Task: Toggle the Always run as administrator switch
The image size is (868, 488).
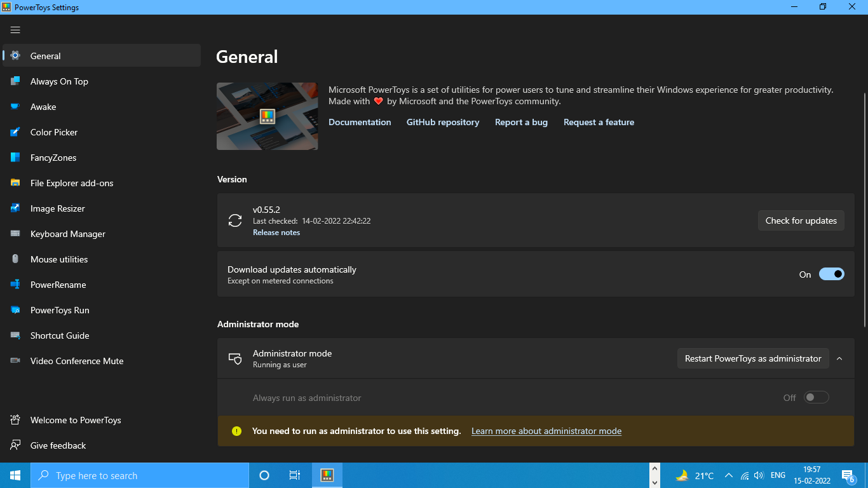Action: click(x=817, y=397)
